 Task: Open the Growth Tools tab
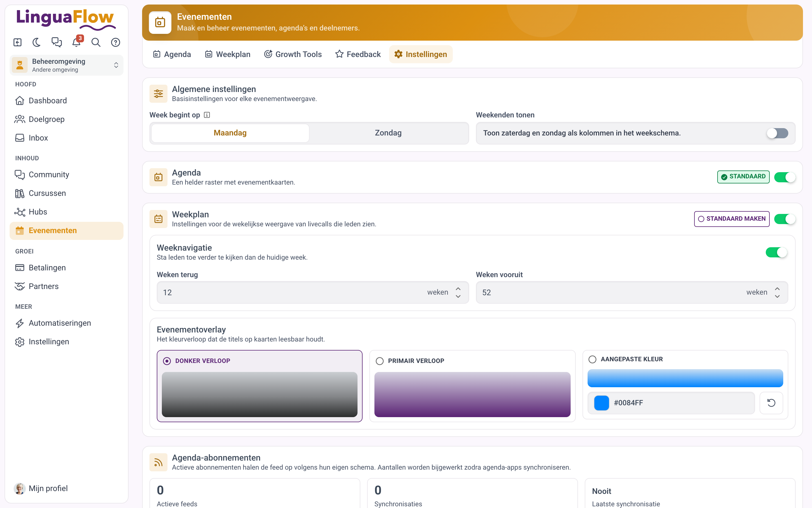point(293,54)
